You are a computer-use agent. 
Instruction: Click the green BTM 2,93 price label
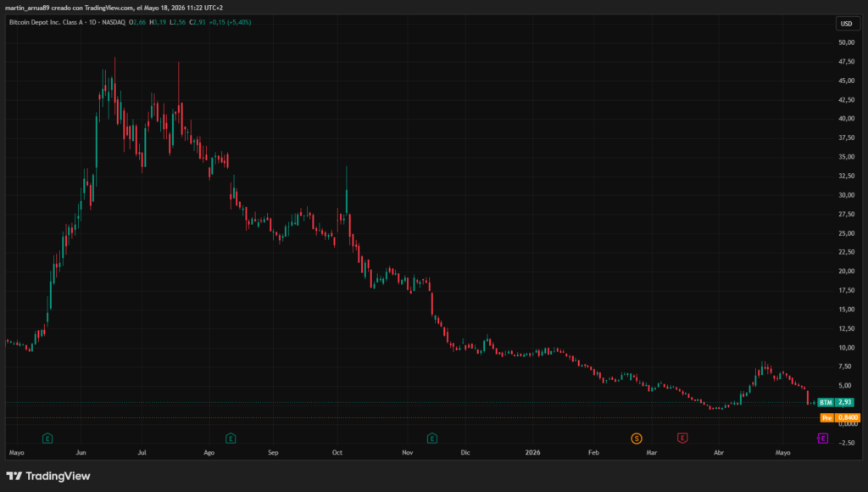[x=836, y=402]
